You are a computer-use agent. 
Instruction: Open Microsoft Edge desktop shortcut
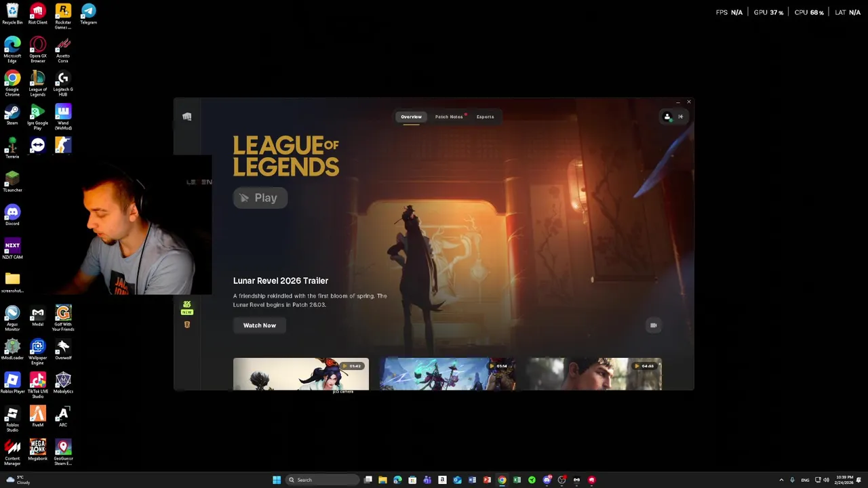click(x=12, y=50)
